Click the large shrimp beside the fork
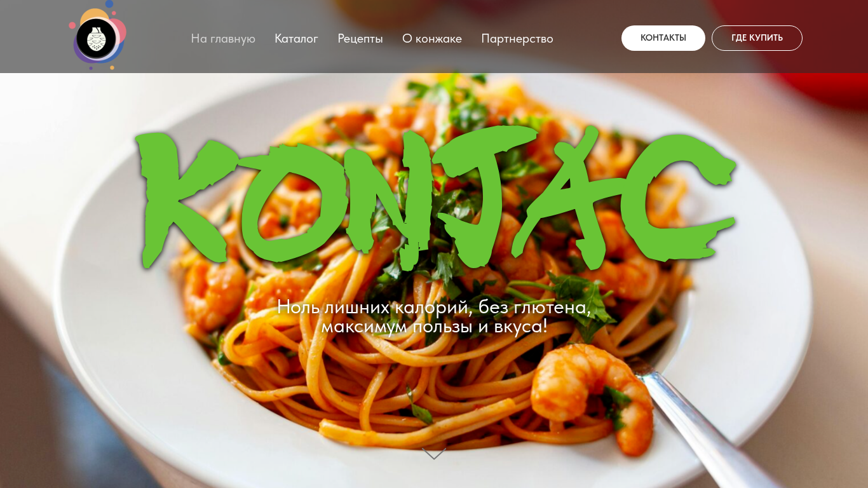The width and height of the screenshot is (868, 488). (x=591, y=394)
